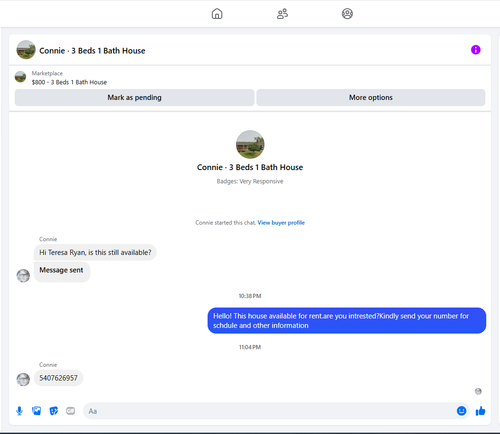Open conversation info via purple info icon

(476, 50)
